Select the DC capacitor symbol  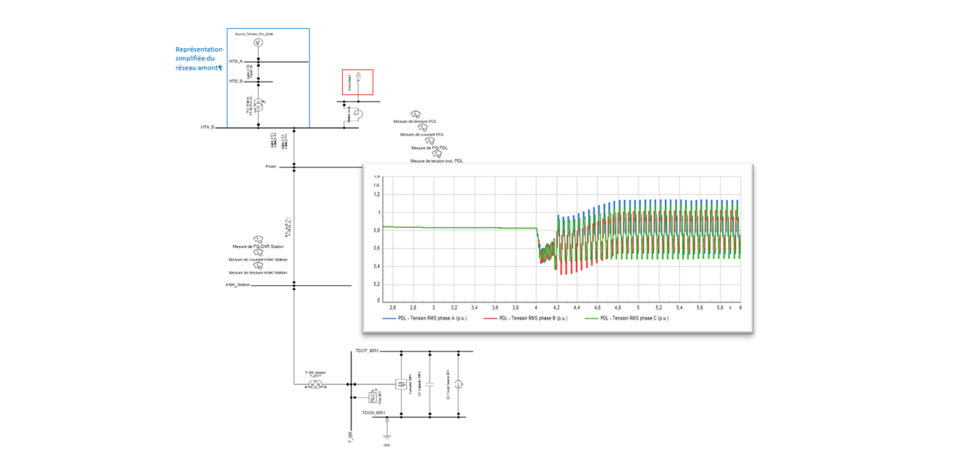(429, 384)
